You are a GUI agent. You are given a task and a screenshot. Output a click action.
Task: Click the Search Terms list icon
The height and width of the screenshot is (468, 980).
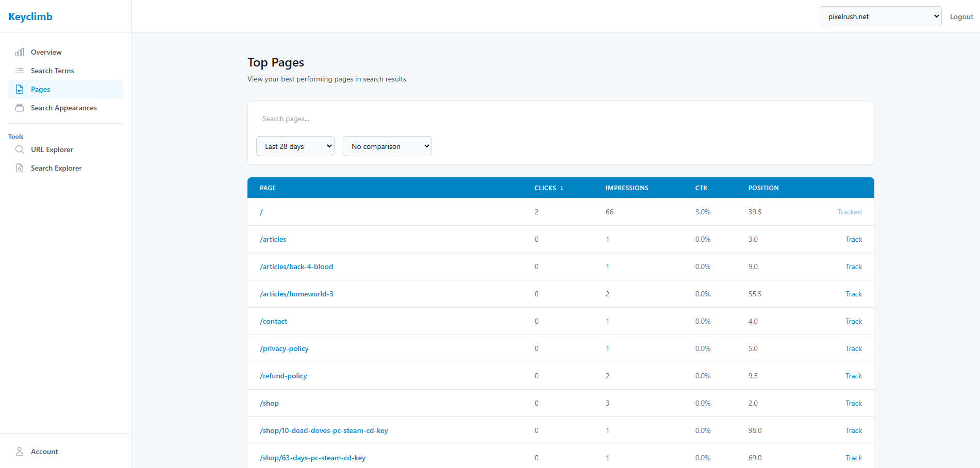20,71
